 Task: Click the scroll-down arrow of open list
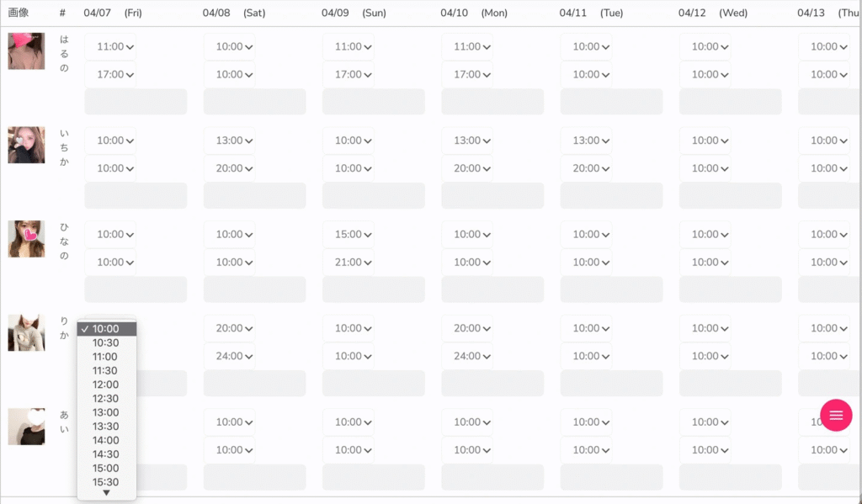[x=106, y=493]
